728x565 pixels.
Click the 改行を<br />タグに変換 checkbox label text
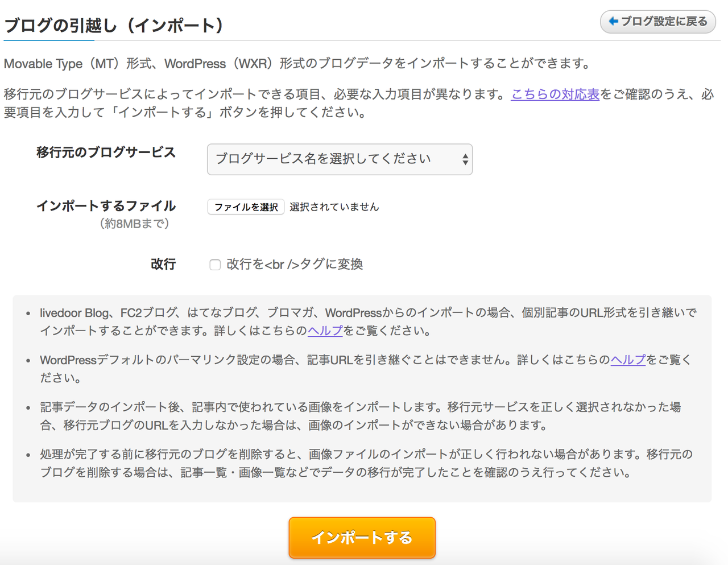(x=295, y=264)
